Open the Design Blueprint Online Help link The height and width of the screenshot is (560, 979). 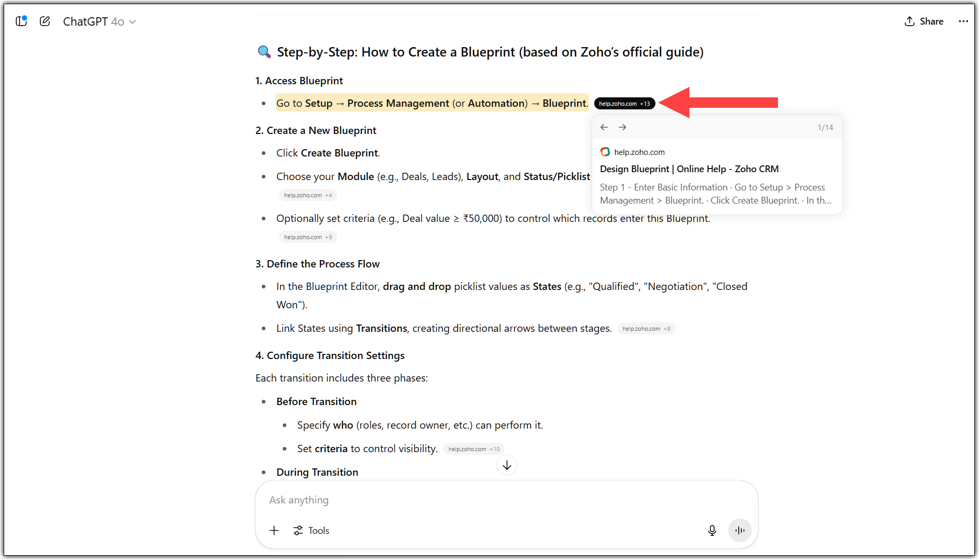[x=689, y=169]
